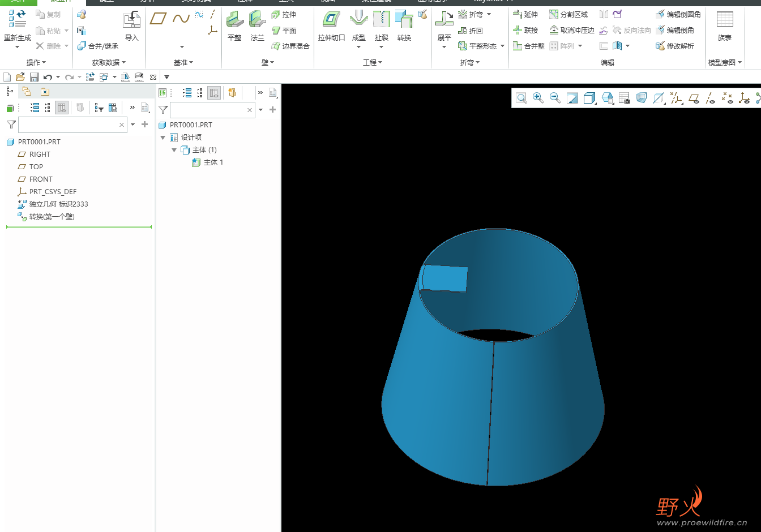
Task: Click the 平面 (Planar wall) button
Action: pos(284,31)
